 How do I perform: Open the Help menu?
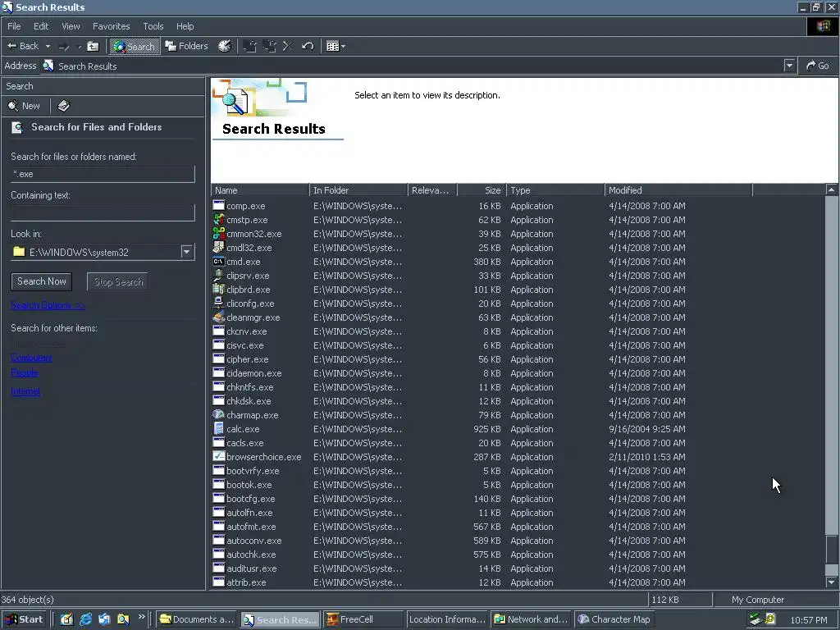185,26
